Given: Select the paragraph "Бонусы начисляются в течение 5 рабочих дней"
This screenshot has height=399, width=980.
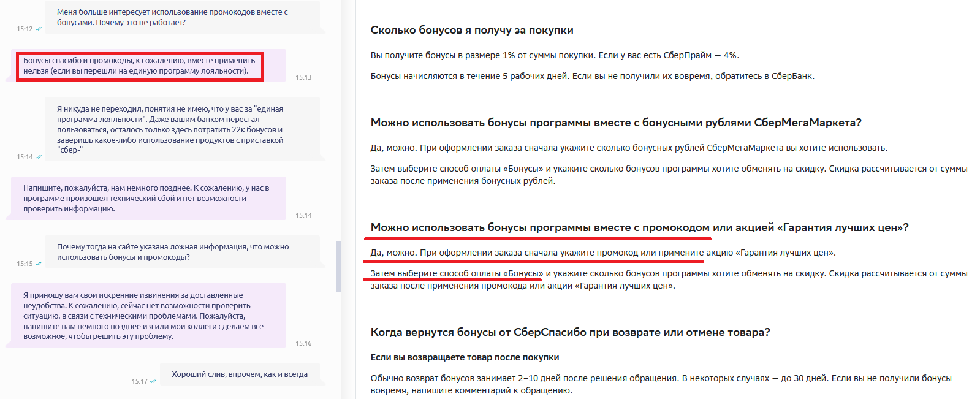Looking at the screenshot, I should coord(592,76).
